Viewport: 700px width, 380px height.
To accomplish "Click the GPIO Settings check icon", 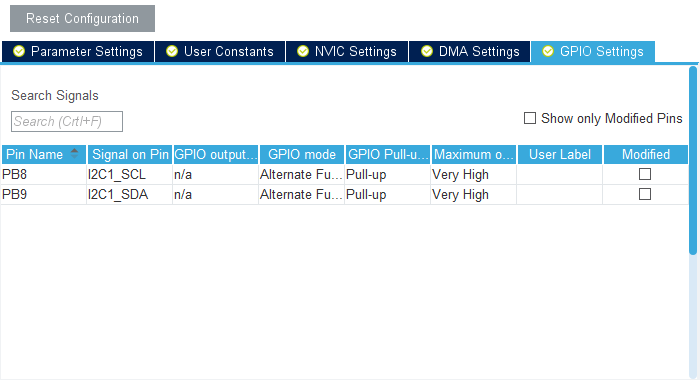I will [x=548, y=51].
